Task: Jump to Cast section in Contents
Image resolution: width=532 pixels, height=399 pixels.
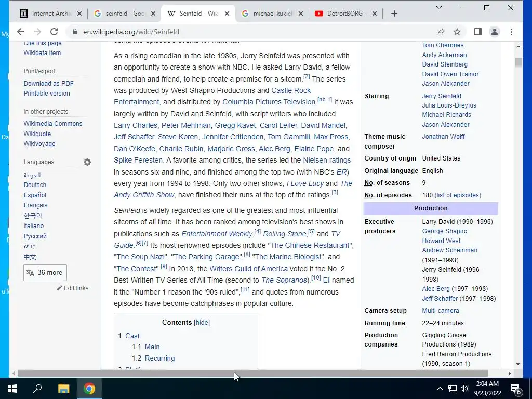Action: click(132, 336)
